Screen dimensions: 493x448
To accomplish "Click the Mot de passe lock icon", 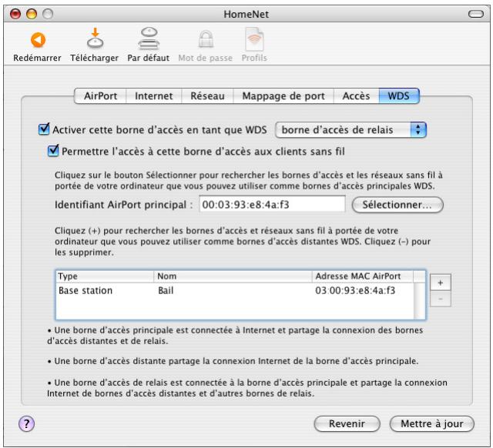I will [x=206, y=39].
